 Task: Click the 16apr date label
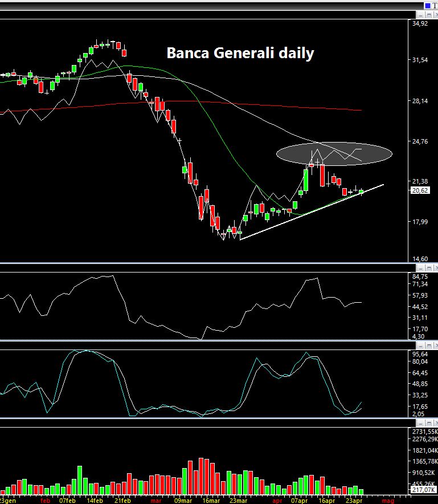[326, 501]
